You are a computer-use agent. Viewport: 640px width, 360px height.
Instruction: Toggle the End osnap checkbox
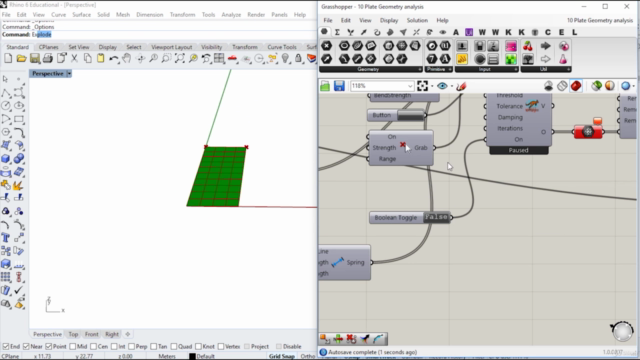click(6, 347)
